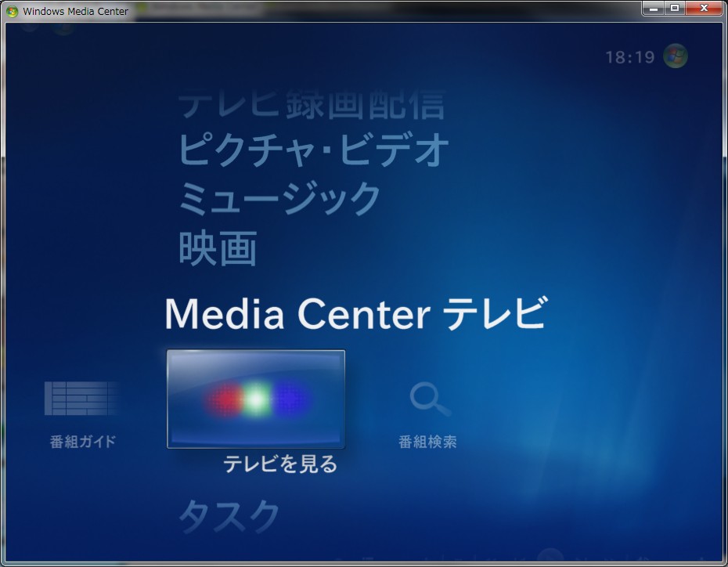This screenshot has height=567, width=728.
Task: Click the 18:19 clock display
Action: pos(630,57)
